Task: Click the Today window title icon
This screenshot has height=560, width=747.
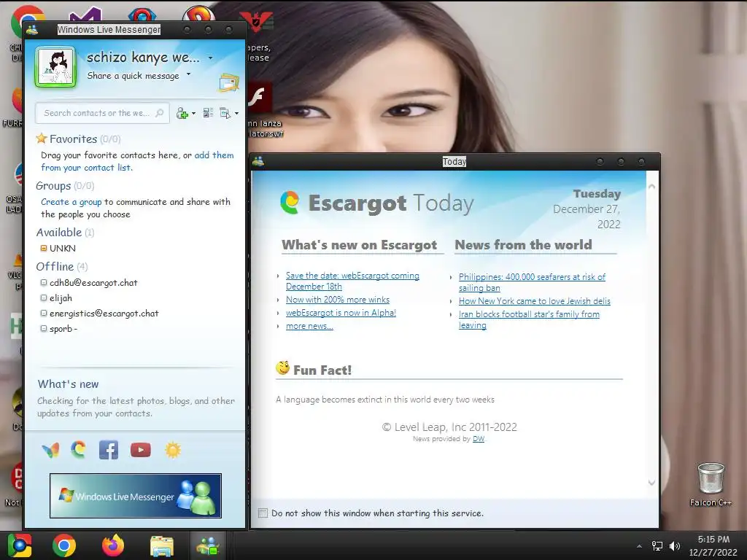Action: point(258,161)
